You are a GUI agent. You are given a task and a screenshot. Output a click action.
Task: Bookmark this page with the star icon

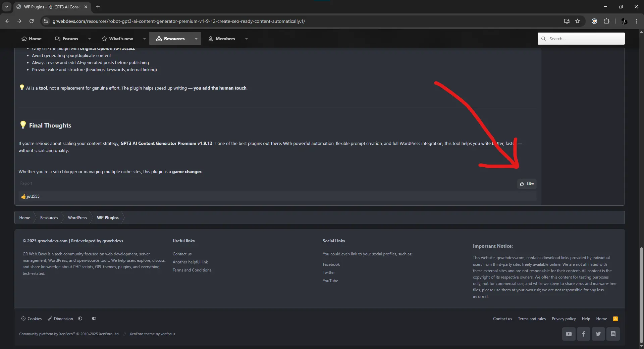[x=578, y=21]
